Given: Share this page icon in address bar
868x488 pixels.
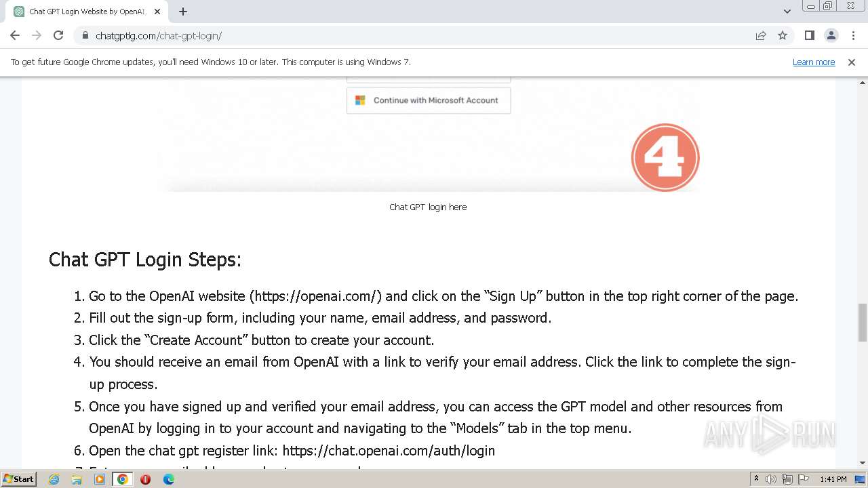Looking at the screenshot, I should click(x=761, y=35).
